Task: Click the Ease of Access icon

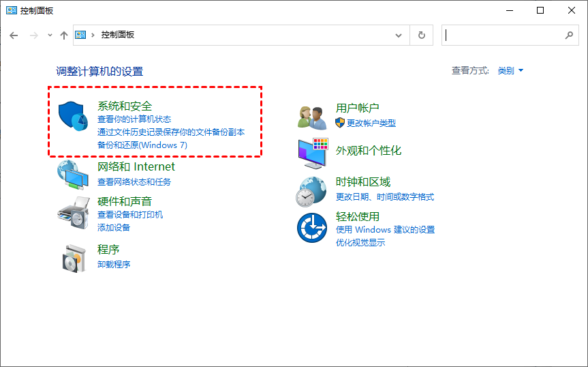Action: [312, 228]
